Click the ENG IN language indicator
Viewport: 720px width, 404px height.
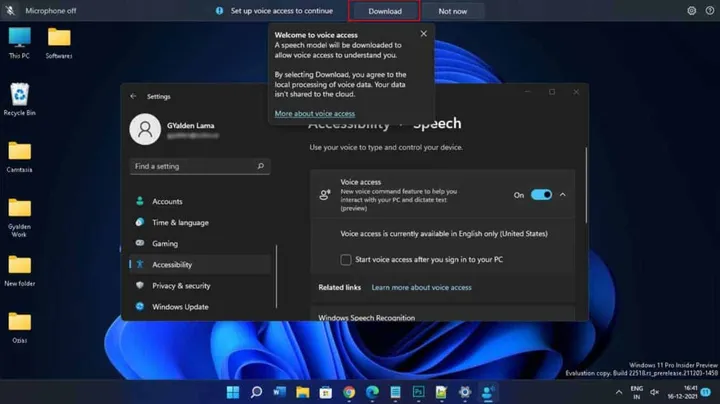tap(636, 393)
